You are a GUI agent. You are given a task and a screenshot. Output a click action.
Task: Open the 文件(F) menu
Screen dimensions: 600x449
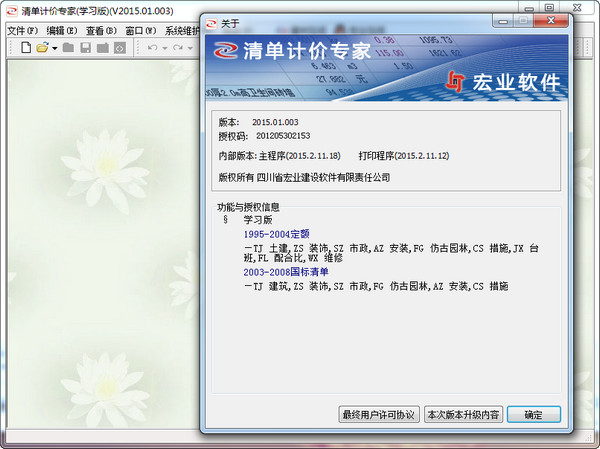tap(23, 31)
